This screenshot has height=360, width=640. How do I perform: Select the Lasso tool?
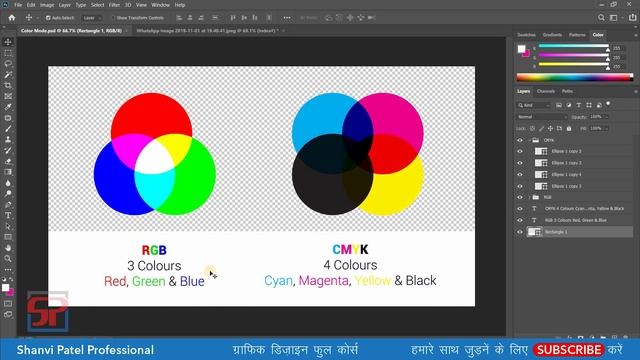click(8, 64)
